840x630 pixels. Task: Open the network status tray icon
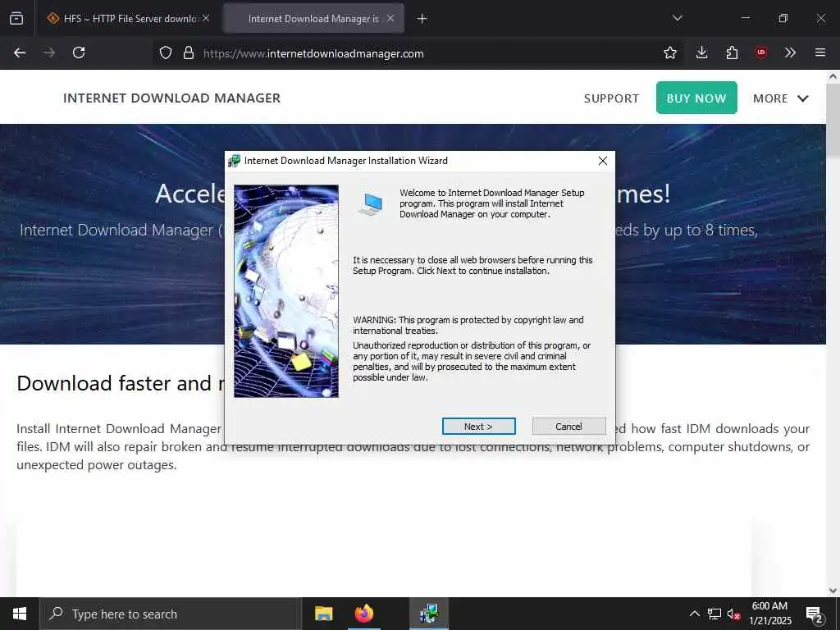tap(714, 614)
